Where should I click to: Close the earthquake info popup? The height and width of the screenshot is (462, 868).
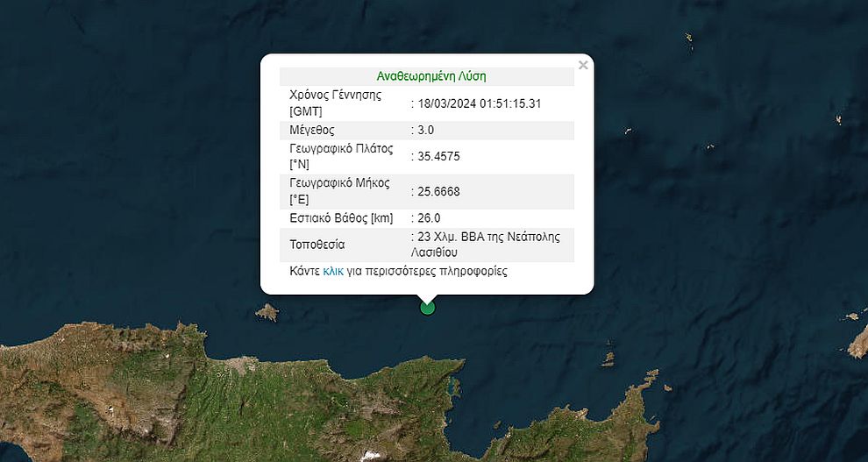click(x=583, y=65)
